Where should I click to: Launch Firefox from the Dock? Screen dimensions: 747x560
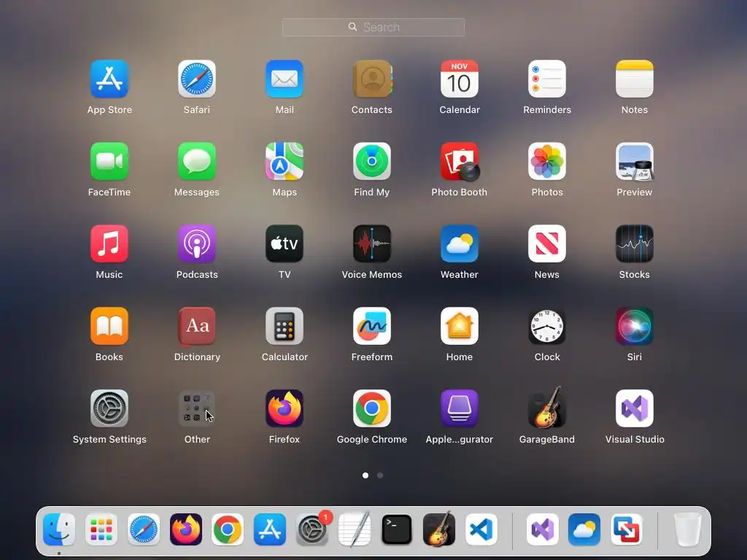186,529
